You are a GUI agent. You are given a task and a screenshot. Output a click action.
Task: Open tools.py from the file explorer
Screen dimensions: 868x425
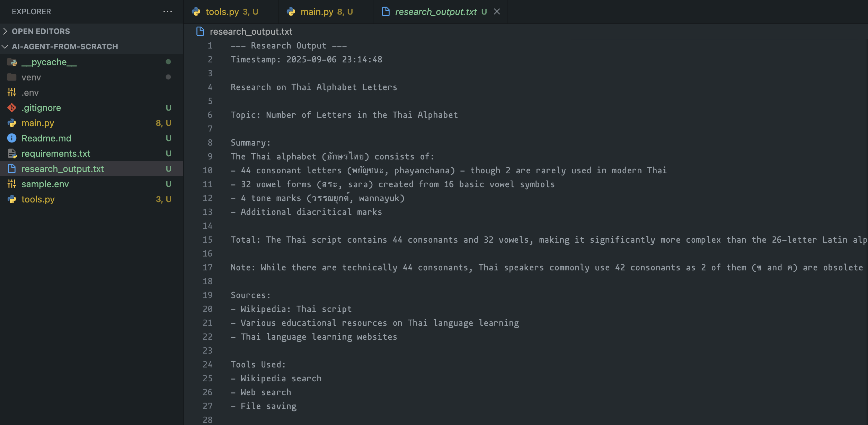coord(38,199)
